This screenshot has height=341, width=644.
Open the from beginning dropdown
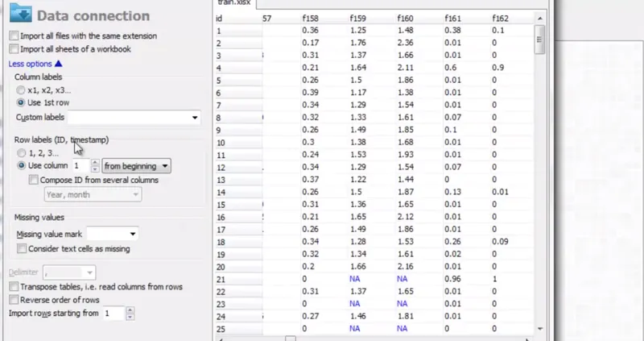pyautogui.click(x=136, y=166)
